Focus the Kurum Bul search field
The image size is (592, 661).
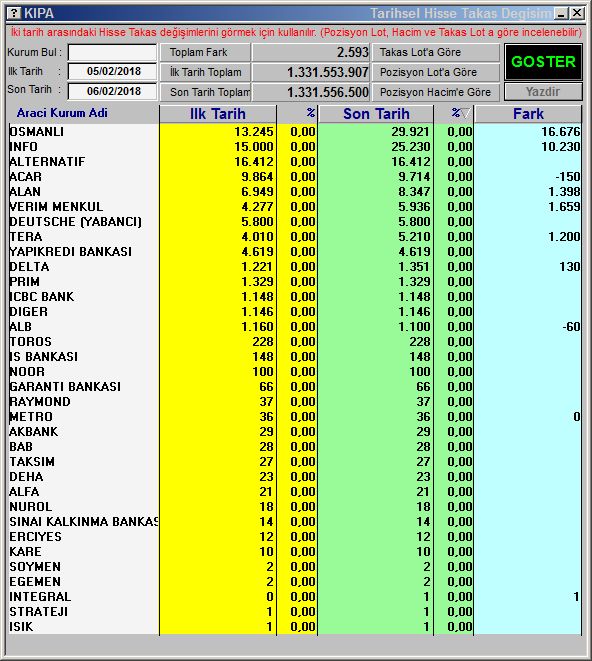pyautogui.click(x=112, y=53)
